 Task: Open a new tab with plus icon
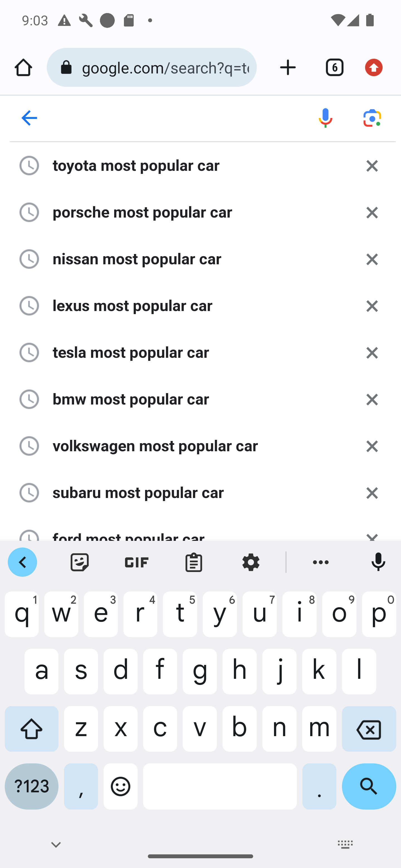pyautogui.click(x=288, y=67)
